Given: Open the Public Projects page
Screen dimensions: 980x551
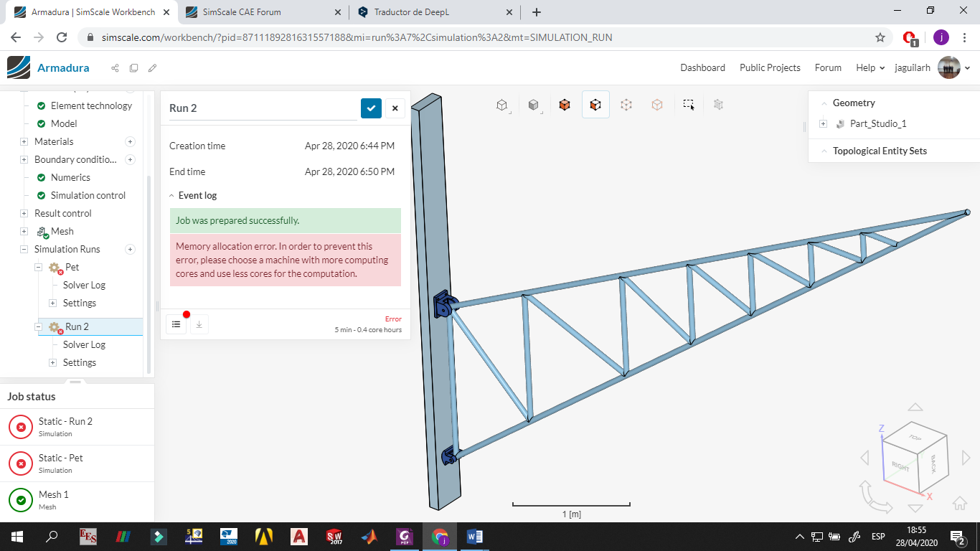Looking at the screenshot, I should tap(770, 67).
